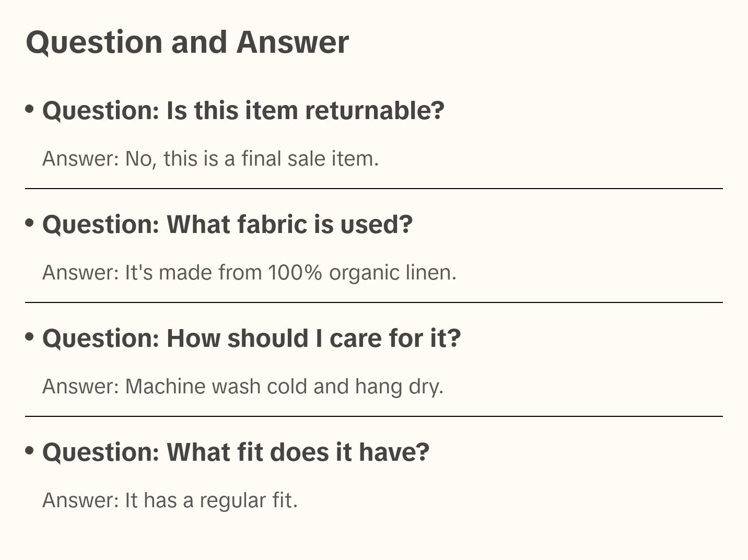Click the bullet beside the care question
748x560 pixels.
pos(30,336)
